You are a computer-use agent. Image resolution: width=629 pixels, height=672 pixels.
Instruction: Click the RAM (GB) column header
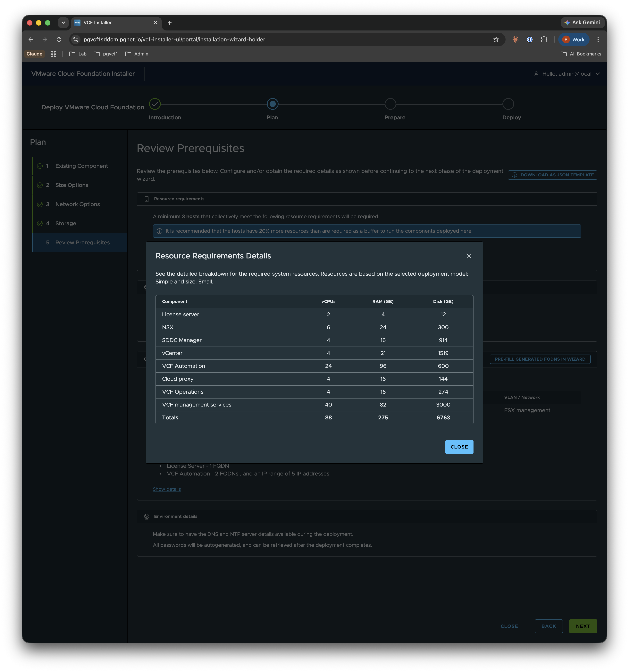pos(383,302)
